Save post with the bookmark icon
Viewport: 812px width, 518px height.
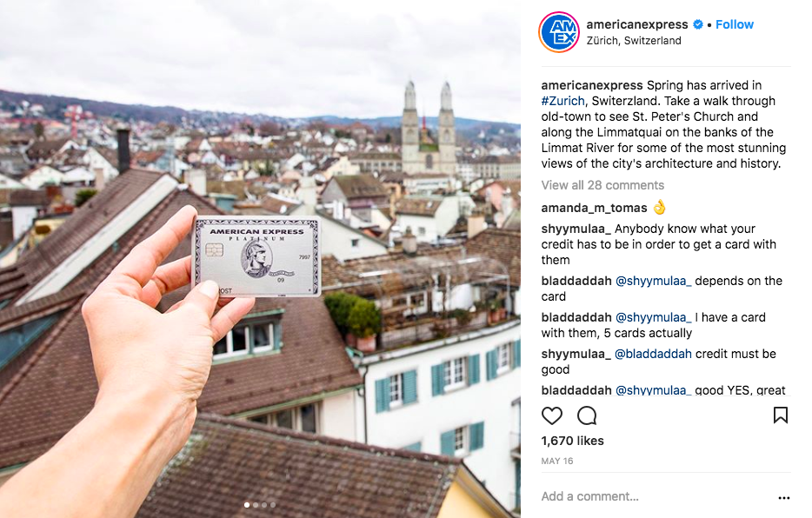781,415
